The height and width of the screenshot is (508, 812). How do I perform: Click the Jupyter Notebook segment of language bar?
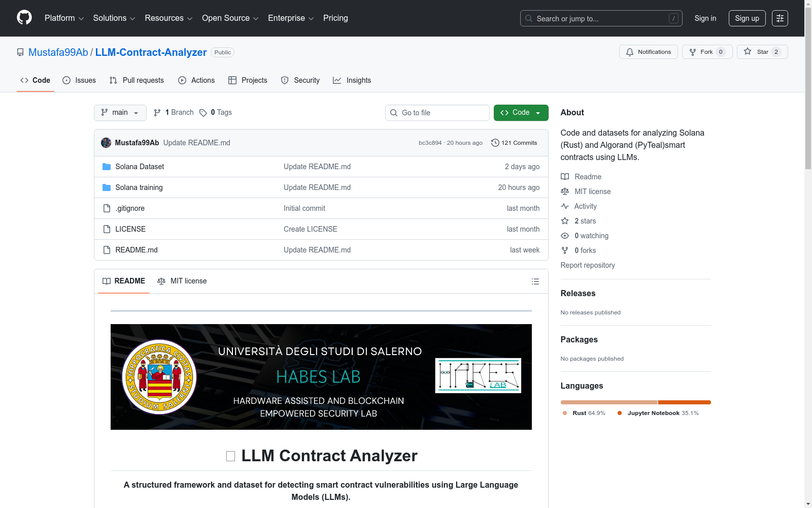[x=685, y=402]
